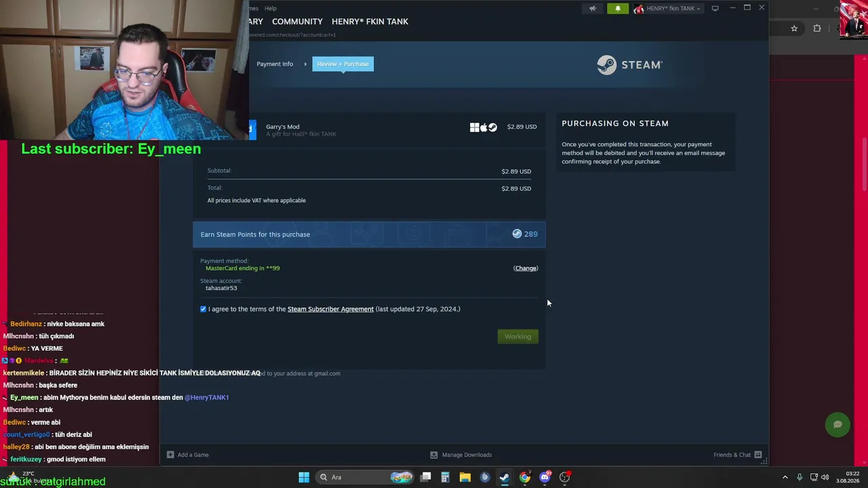The height and width of the screenshot is (488, 868).
Task: Select the Review + Purchase step
Action: pyautogui.click(x=342, y=64)
